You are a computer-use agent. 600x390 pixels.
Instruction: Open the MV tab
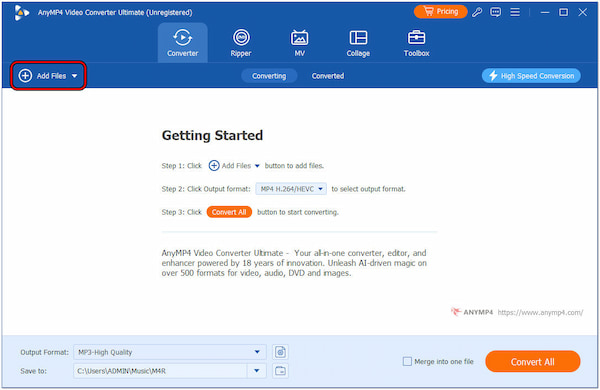pos(300,43)
